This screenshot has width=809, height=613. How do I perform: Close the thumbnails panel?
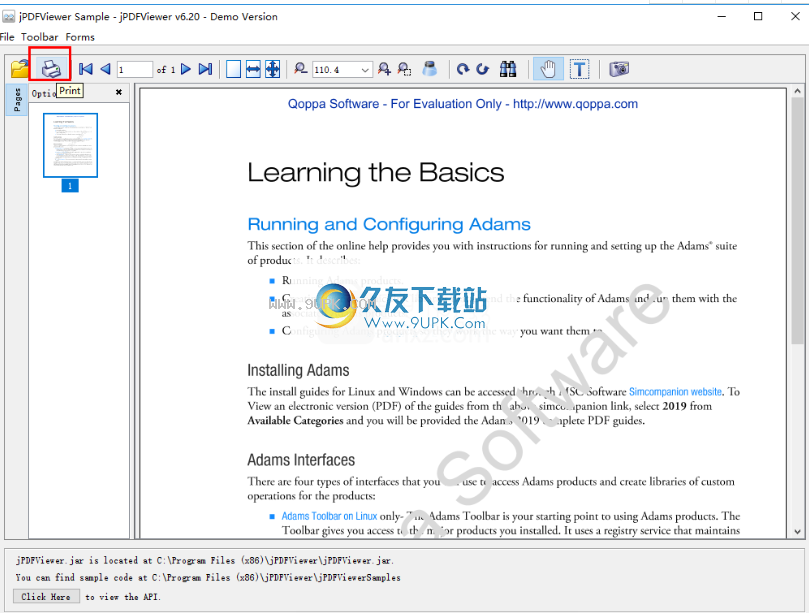(119, 92)
